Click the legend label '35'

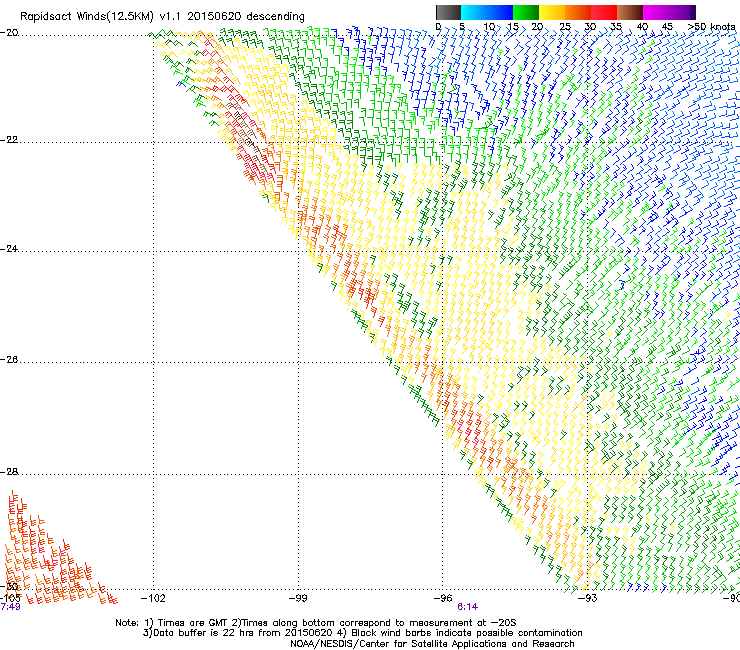(616, 27)
